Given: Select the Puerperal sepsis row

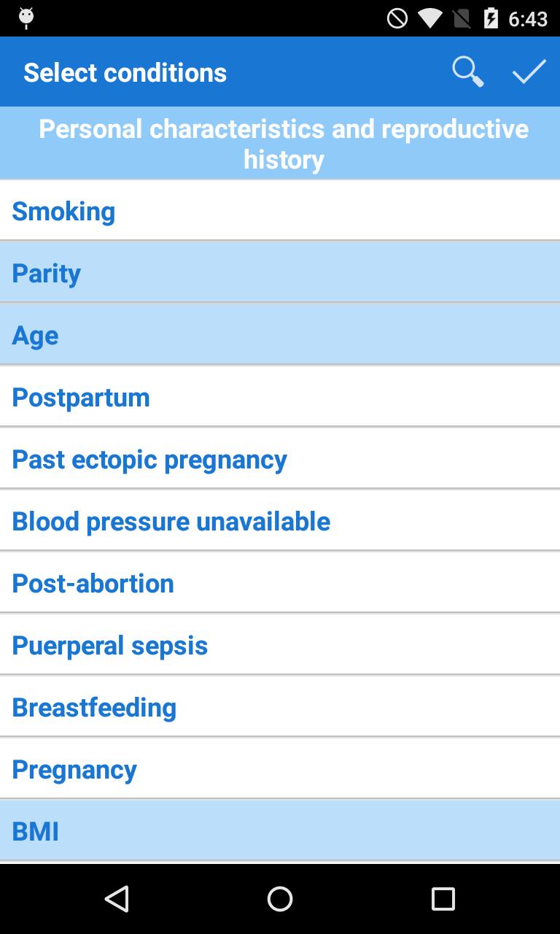Looking at the screenshot, I should (x=280, y=645).
